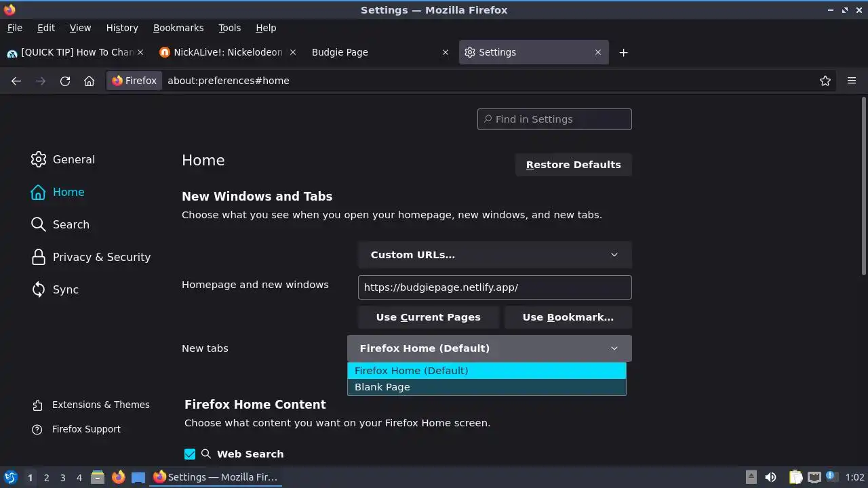Close the QUICK TIP tab
This screenshot has width=868, height=488.
[140, 52]
